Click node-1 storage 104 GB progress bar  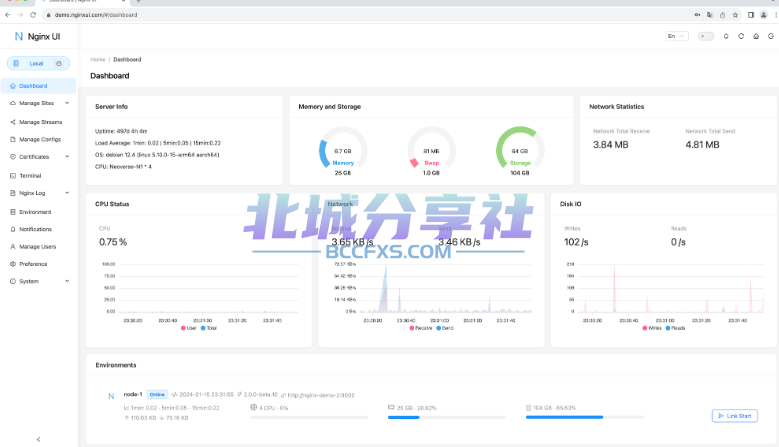click(x=585, y=418)
